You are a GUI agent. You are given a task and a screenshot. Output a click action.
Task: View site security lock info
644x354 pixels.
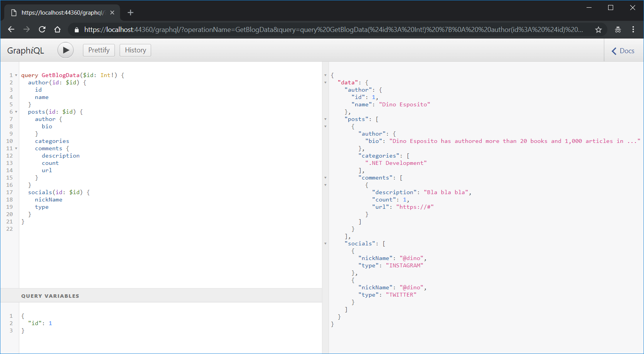coord(76,30)
